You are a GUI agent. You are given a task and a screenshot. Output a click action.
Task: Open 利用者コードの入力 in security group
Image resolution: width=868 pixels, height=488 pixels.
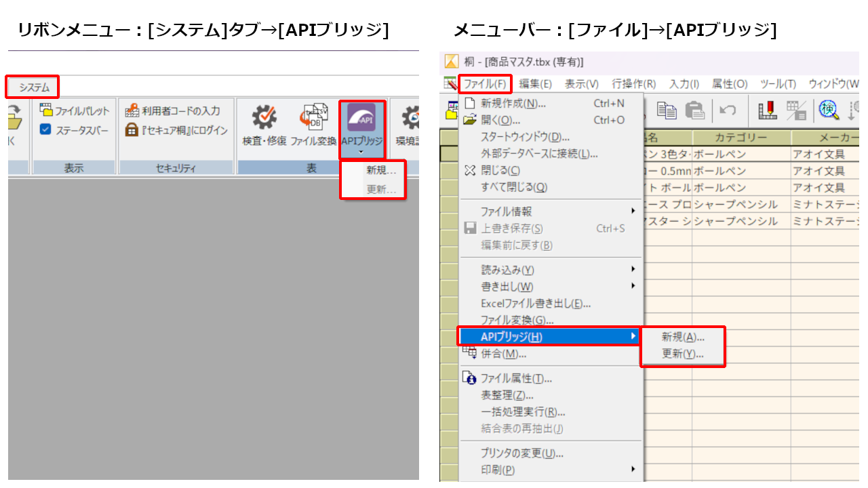pyautogui.click(x=174, y=111)
